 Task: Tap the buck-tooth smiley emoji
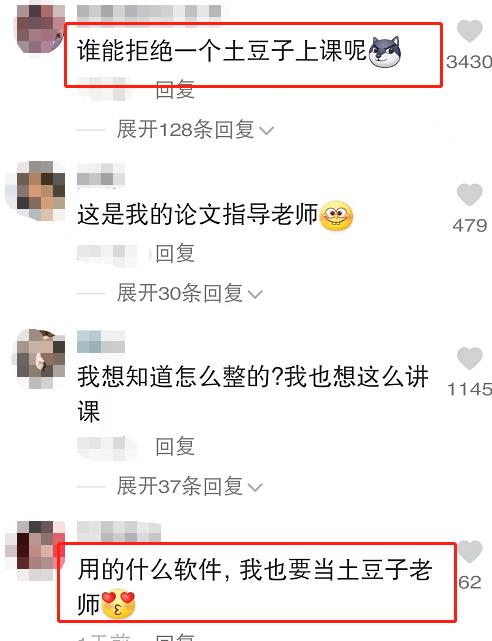pyautogui.click(x=336, y=215)
